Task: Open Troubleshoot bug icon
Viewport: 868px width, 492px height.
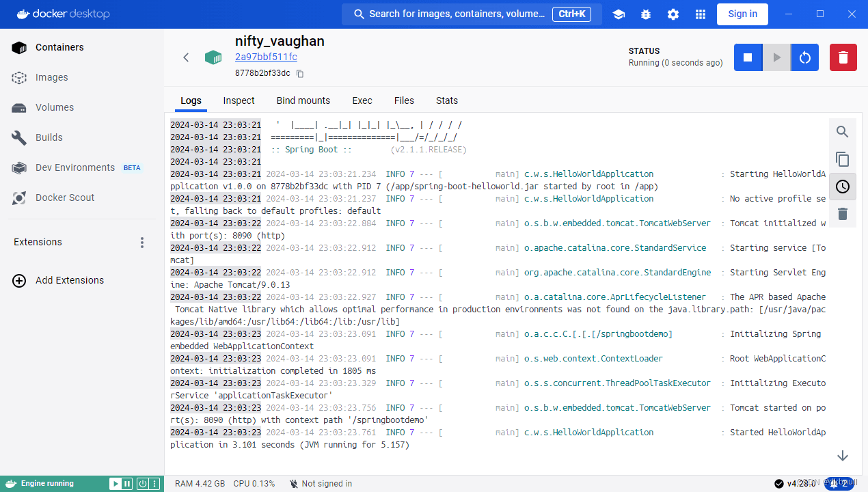Action: (x=646, y=14)
